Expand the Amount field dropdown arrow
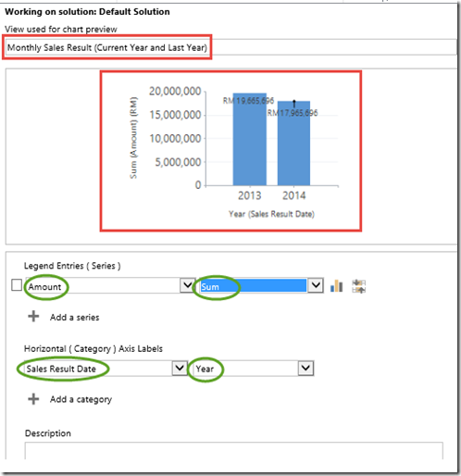Screen dimensions: 461x476 (x=187, y=285)
